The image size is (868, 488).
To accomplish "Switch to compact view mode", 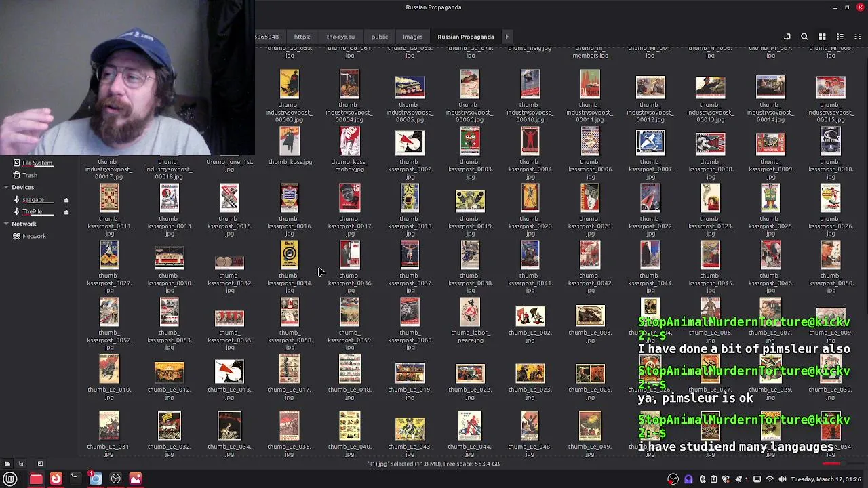I will pyautogui.click(x=856, y=37).
